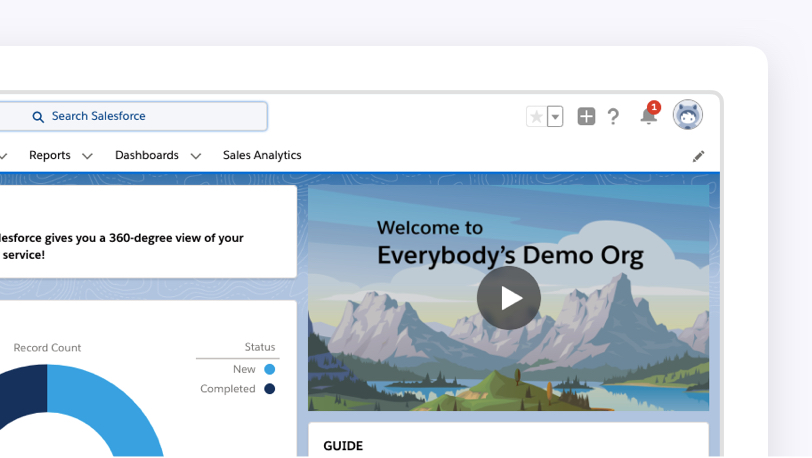The height and width of the screenshot is (458, 812).
Task: Click the search magnifier icon
Action: point(38,117)
